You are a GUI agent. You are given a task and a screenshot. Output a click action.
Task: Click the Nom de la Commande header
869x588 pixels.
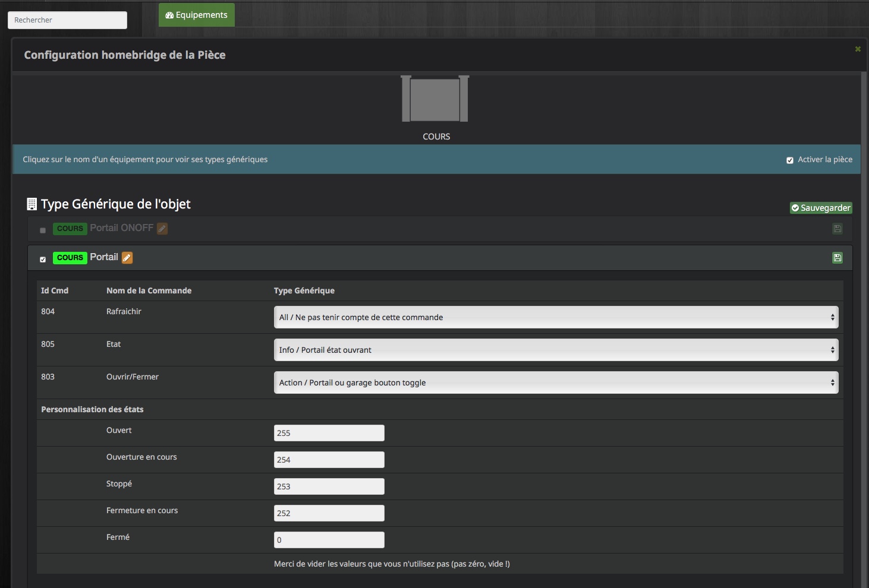pos(149,290)
